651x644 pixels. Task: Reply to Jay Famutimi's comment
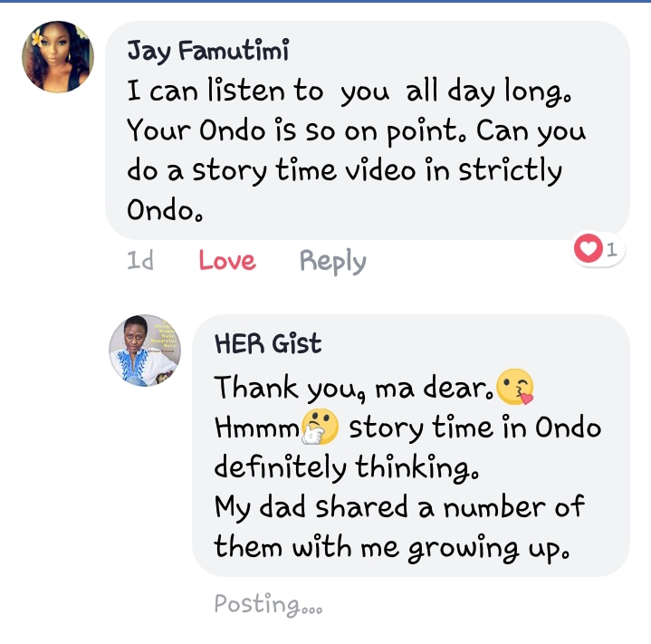[x=332, y=262]
